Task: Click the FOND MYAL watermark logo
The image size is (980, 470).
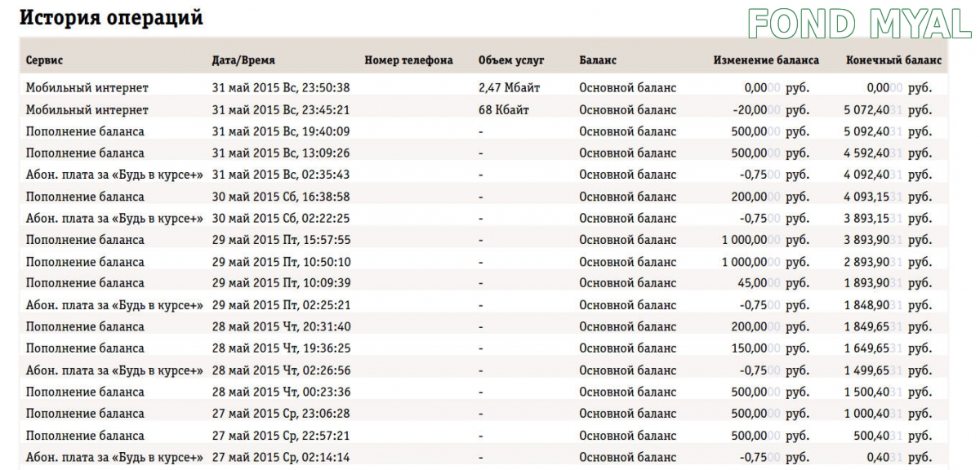Action: (x=860, y=24)
